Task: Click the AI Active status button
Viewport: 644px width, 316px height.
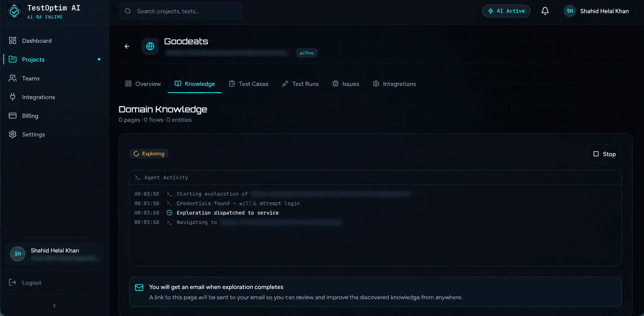Action: [506, 11]
